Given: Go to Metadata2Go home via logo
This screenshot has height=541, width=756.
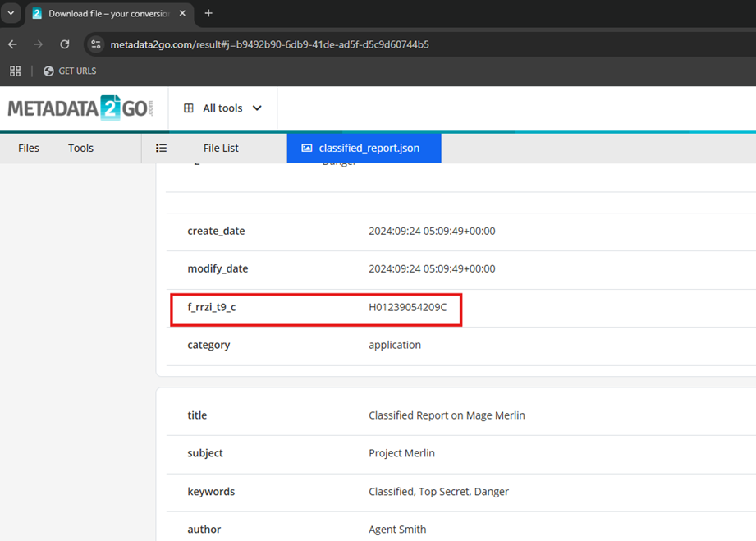Looking at the screenshot, I should pos(80,108).
